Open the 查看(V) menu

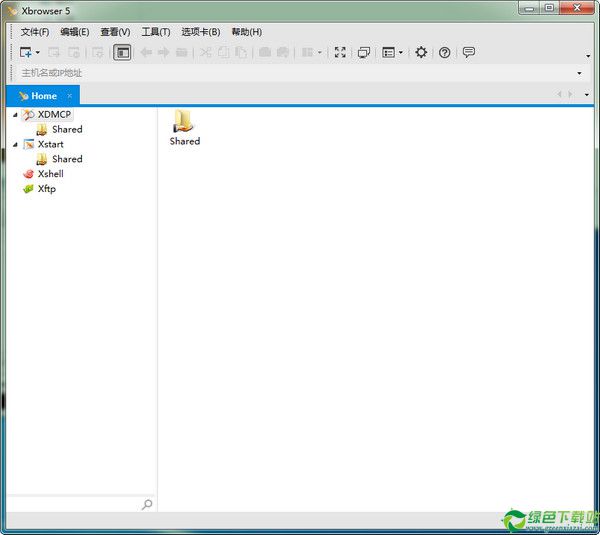click(115, 32)
